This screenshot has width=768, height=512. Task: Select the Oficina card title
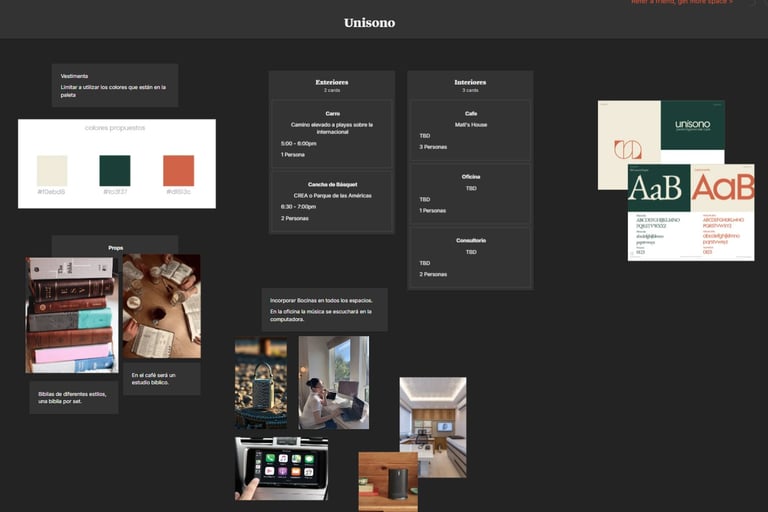pos(471,176)
